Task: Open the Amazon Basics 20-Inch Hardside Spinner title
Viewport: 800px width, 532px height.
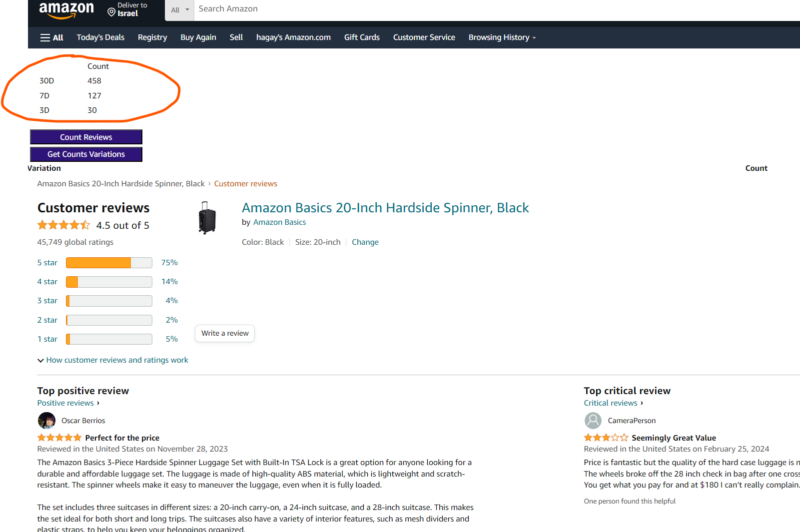Action: (385, 208)
